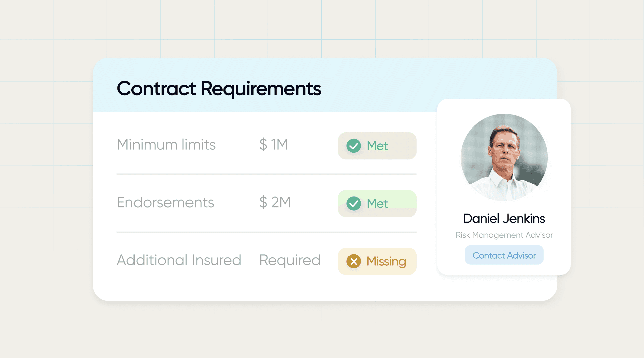Click the $ 2M amount
This screenshot has height=358, width=644.
(x=275, y=202)
